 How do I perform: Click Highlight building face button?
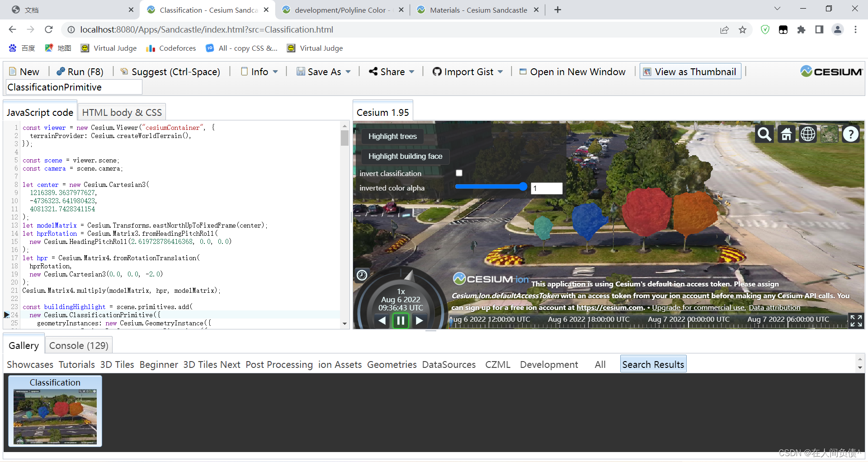405,156
